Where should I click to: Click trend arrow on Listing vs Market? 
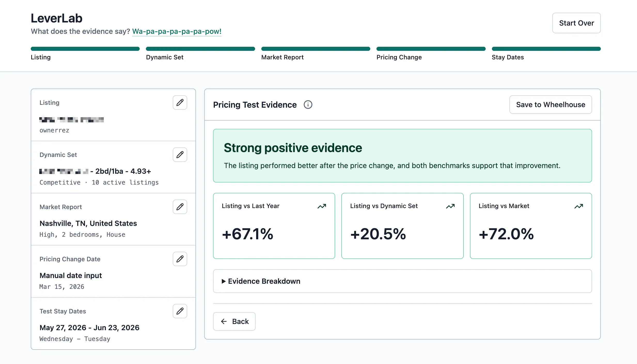pos(579,206)
